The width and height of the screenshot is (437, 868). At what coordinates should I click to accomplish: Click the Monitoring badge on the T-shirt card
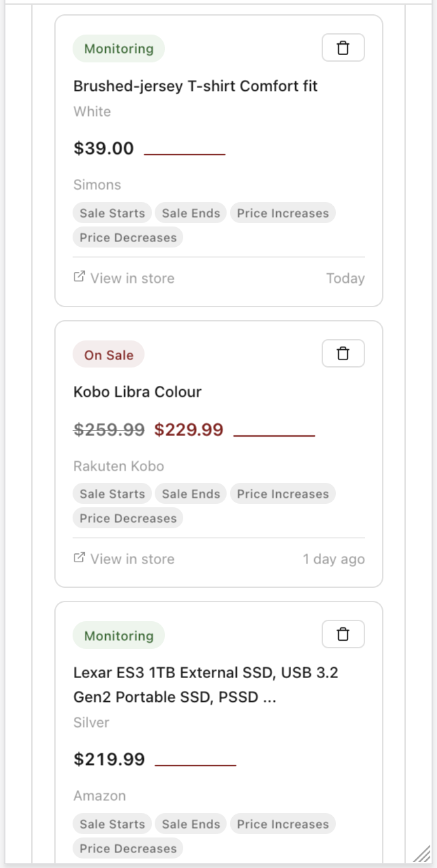[118, 48]
